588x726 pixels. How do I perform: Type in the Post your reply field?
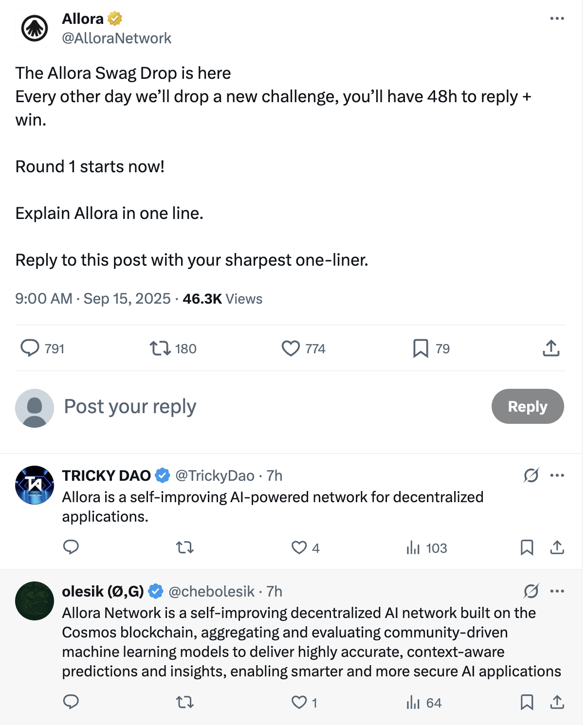point(243,406)
